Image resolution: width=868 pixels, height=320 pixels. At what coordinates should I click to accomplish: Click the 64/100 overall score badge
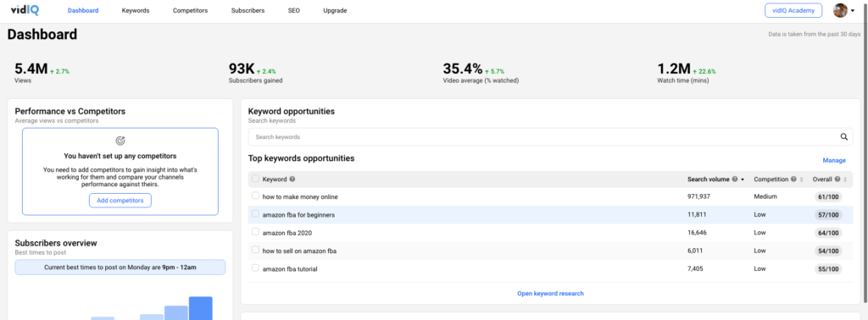(828, 233)
